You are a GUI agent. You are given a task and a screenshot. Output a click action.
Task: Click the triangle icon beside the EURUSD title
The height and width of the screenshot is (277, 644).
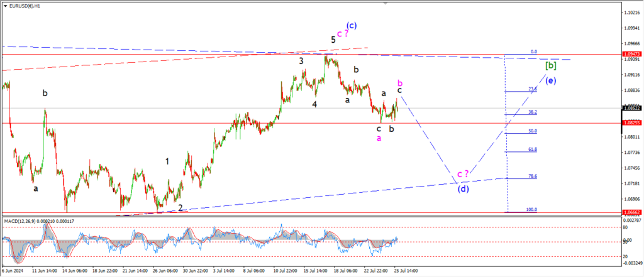pyautogui.click(x=4, y=5)
